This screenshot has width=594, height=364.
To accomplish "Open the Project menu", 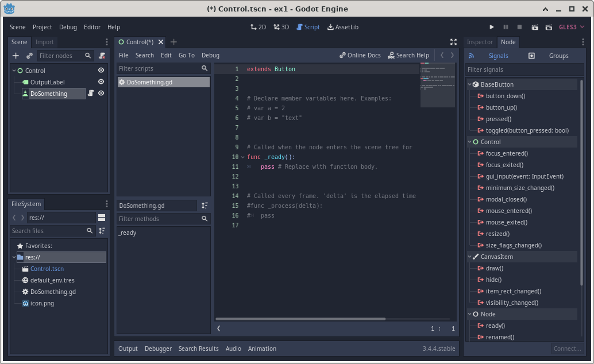I will coord(42,27).
